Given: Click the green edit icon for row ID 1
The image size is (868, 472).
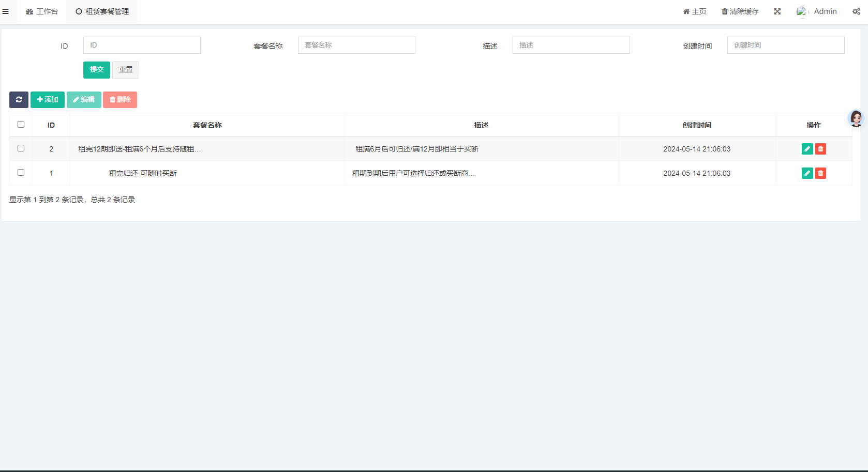Looking at the screenshot, I should pyautogui.click(x=807, y=173).
